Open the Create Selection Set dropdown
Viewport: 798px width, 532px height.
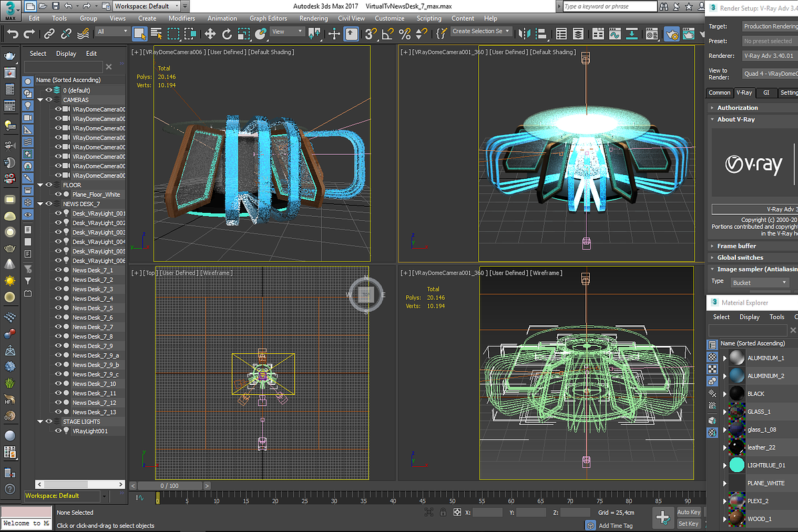click(x=481, y=31)
